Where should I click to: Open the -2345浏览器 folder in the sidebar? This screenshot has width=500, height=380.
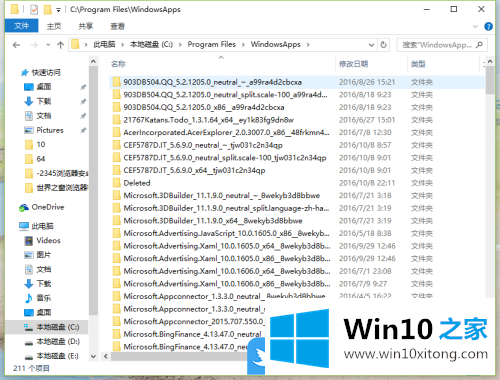point(62,173)
